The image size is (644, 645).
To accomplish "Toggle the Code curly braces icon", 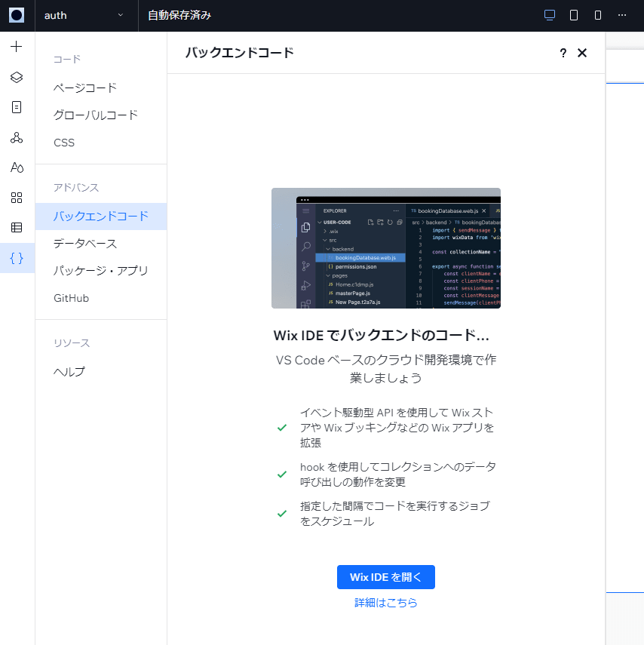I will pyautogui.click(x=17, y=258).
